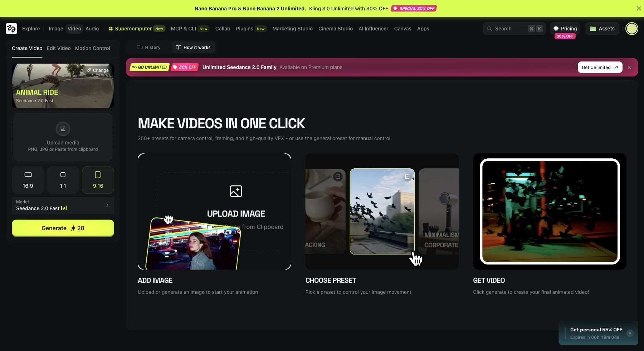
Task: Click the Search field
Action: (514, 29)
